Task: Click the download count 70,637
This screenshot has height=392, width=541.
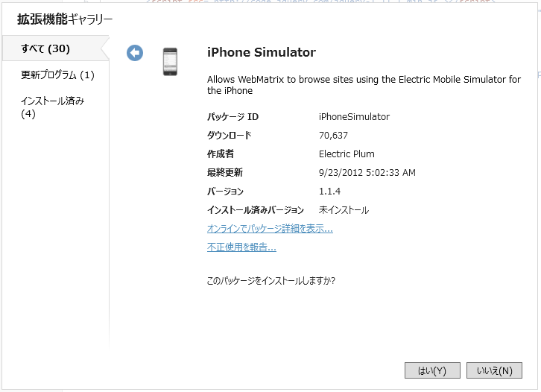Action: [333, 136]
